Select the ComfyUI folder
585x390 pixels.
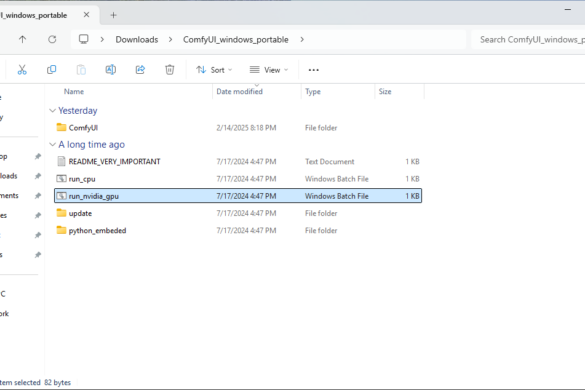coord(238,128)
